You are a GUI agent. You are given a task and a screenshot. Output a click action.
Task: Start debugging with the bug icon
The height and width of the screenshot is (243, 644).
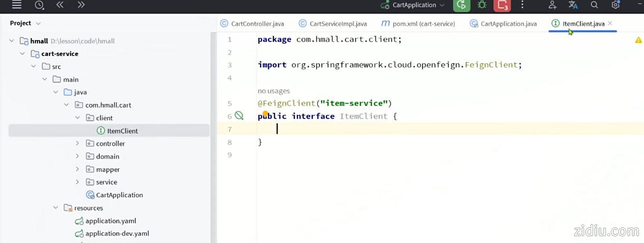click(x=482, y=5)
